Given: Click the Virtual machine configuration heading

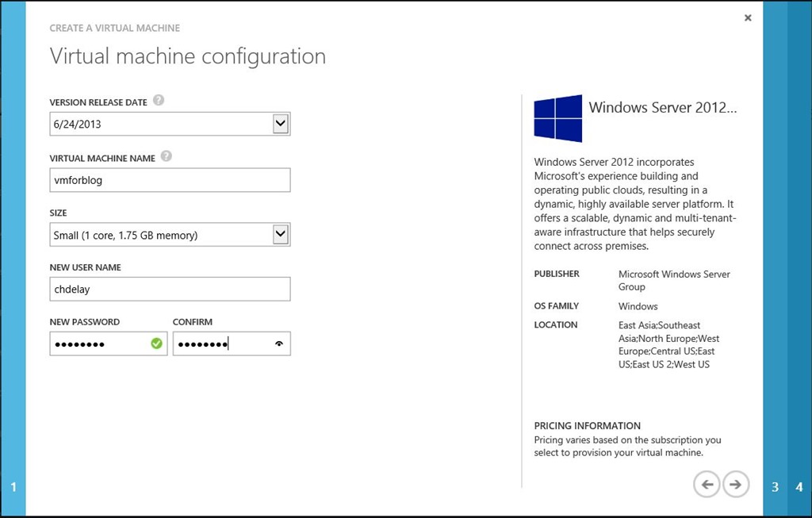Looking at the screenshot, I should (x=187, y=56).
